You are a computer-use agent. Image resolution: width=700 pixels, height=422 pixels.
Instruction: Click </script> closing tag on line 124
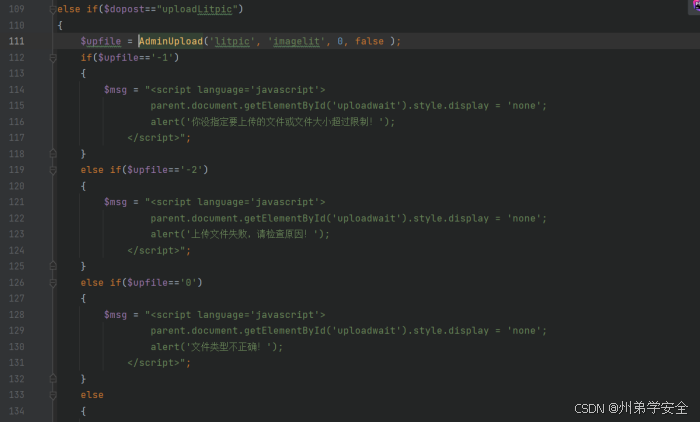click(x=153, y=251)
